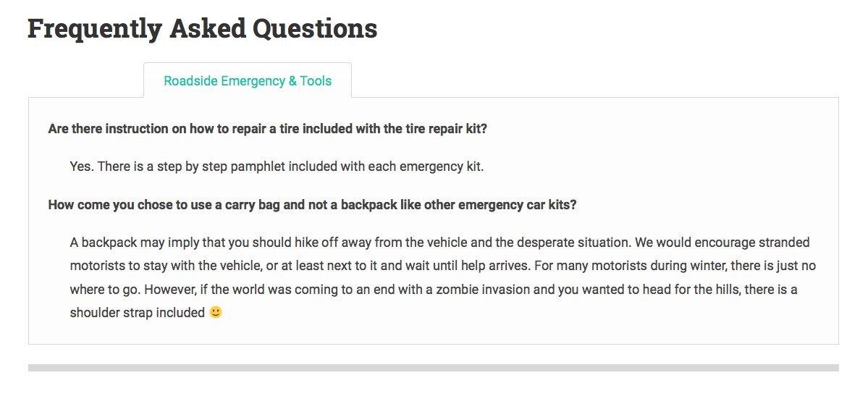
Task: Click the 'shoulder strap included' text
Action: [x=138, y=314]
